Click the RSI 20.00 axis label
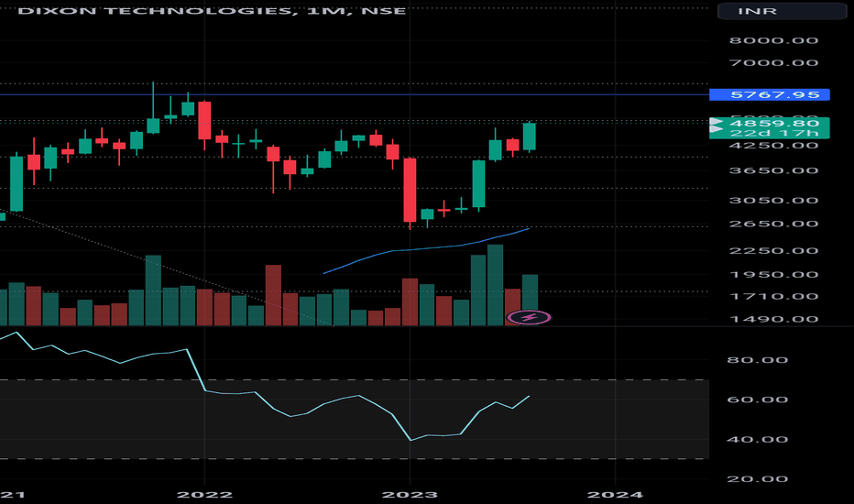This screenshot has width=854, height=504. pos(757,479)
